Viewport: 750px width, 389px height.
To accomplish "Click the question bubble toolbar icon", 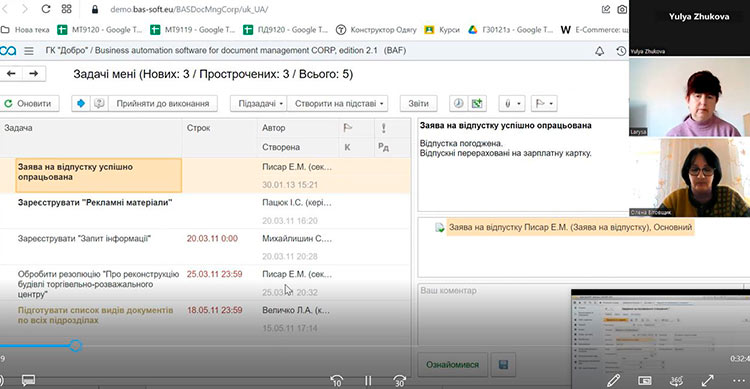I will (99, 103).
